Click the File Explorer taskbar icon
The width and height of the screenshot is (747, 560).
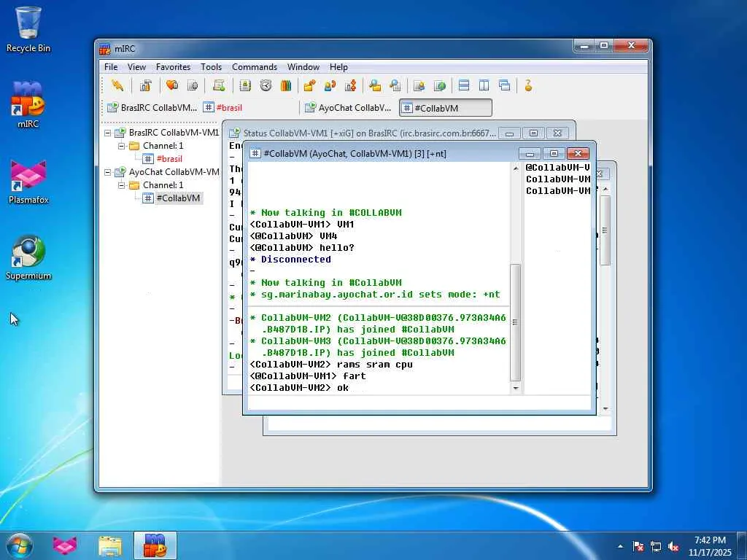point(110,545)
